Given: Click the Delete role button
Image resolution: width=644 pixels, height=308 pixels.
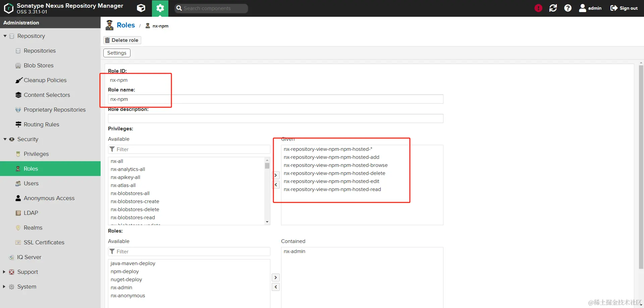Looking at the screenshot, I should [122, 40].
